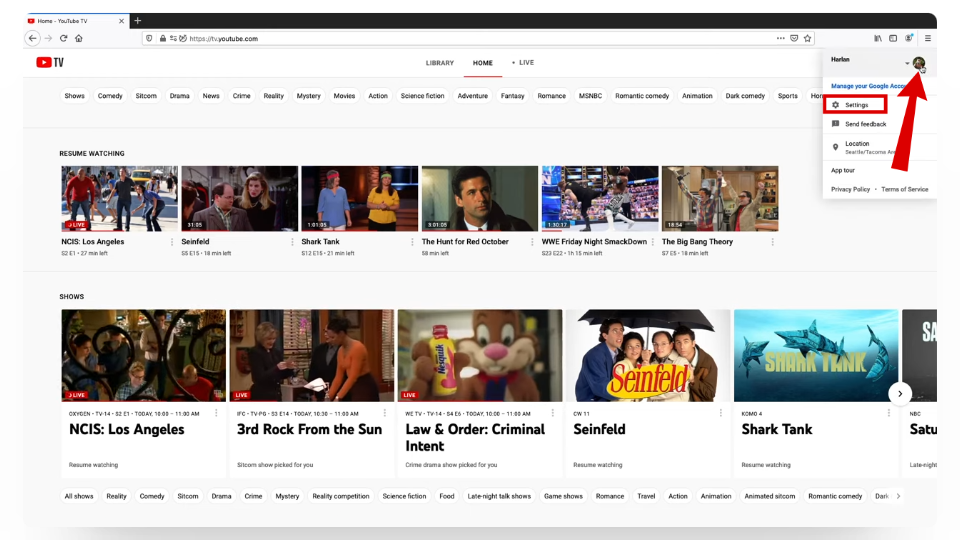Switch to the Library tab
960x540 pixels.
(440, 62)
